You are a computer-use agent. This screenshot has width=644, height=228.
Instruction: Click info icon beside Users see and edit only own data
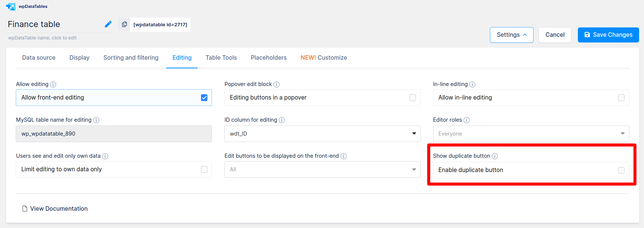click(x=105, y=156)
